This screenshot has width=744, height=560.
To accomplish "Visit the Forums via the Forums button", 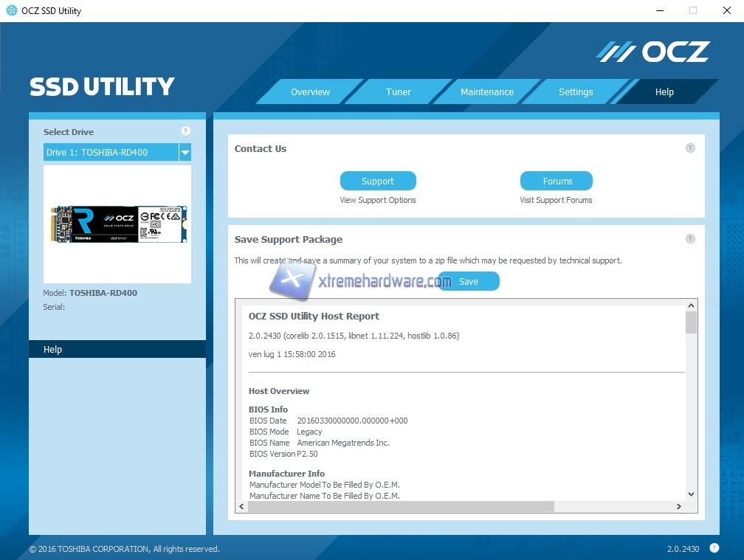I will (x=557, y=181).
